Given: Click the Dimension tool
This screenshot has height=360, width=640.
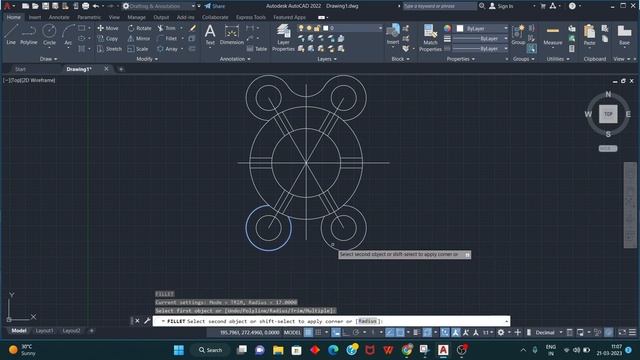Looking at the screenshot, I should tap(231, 34).
